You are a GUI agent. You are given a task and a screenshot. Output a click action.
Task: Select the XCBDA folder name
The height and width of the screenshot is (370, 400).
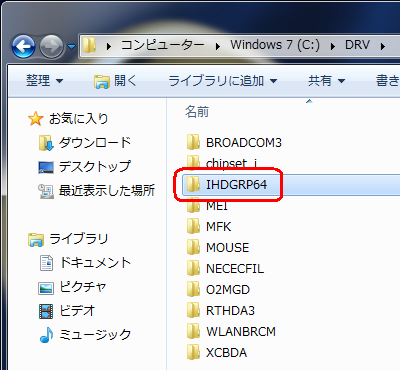click(x=226, y=353)
